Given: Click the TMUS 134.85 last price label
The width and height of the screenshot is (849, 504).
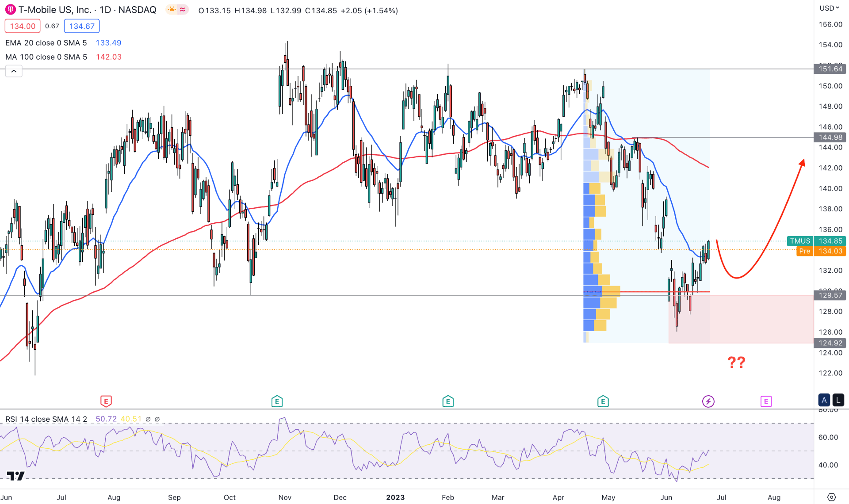Looking at the screenshot, I should pyautogui.click(x=816, y=241).
